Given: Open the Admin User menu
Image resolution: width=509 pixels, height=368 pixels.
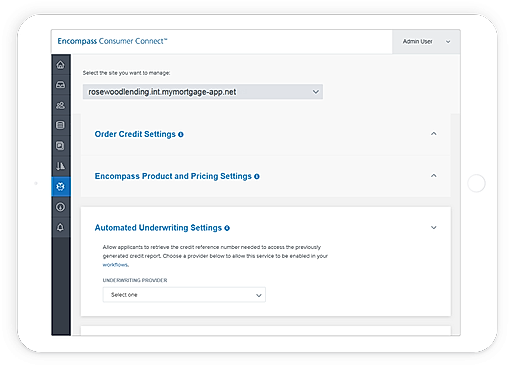Looking at the screenshot, I should click(426, 42).
